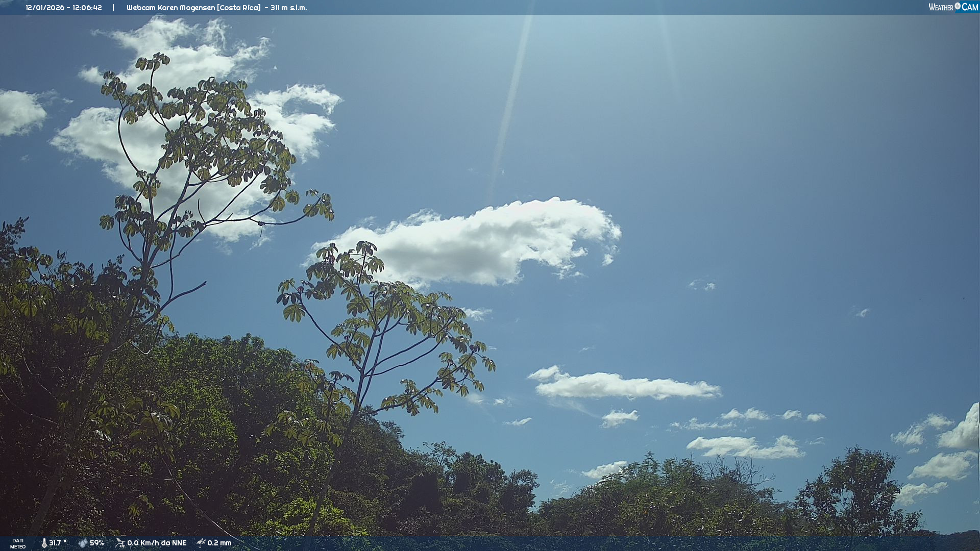Click the Webcam Karen Mogensen title text
Image resolution: width=980 pixels, height=551 pixels.
[x=170, y=8]
